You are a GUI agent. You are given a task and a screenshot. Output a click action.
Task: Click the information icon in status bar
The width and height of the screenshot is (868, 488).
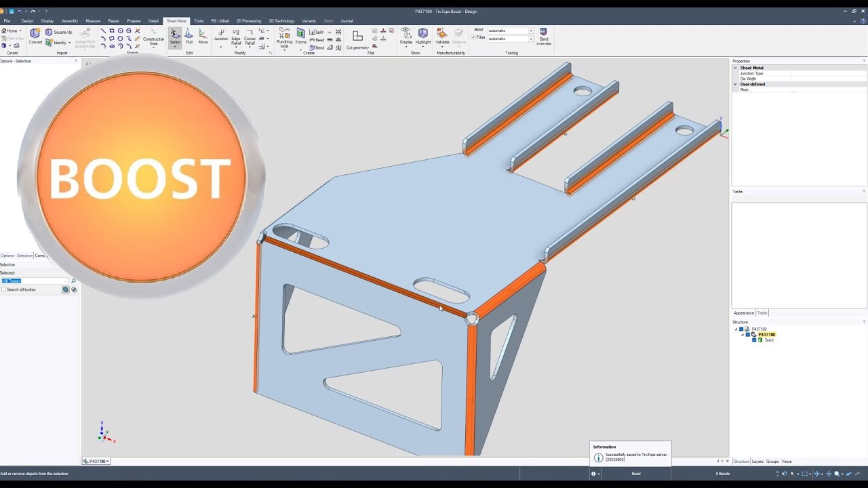tap(593, 474)
